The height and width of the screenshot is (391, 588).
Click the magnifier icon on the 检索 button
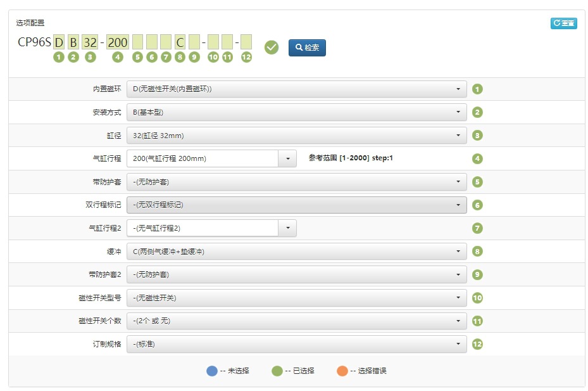point(299,48)
